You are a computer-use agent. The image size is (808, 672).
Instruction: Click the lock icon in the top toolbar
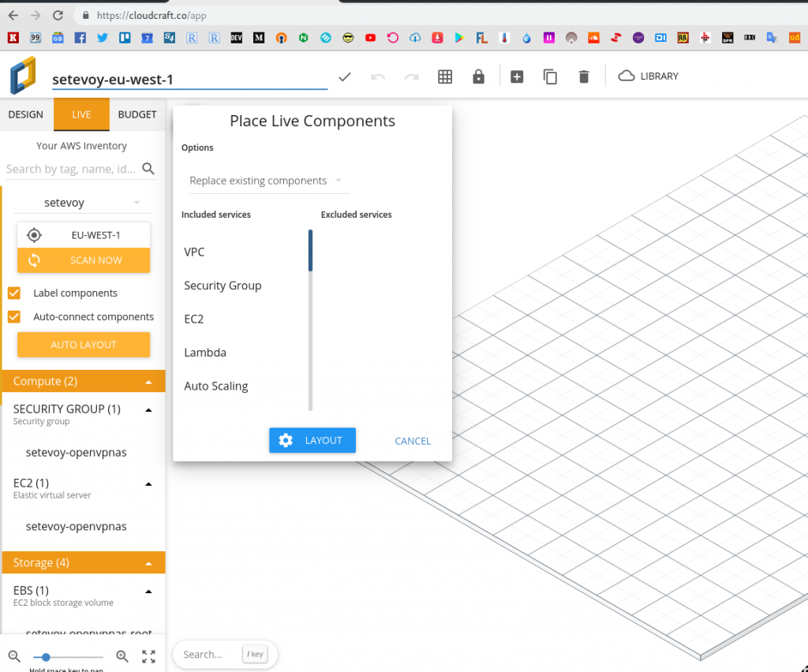478,76
